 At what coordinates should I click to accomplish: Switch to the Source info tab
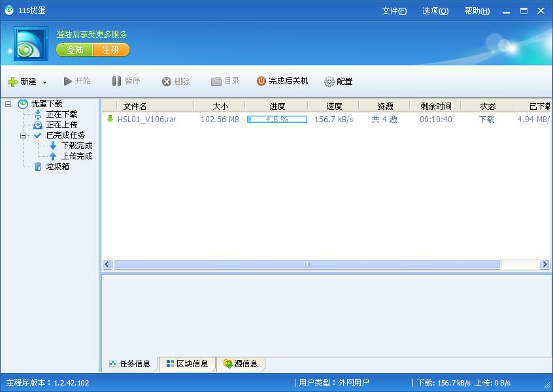241,364
